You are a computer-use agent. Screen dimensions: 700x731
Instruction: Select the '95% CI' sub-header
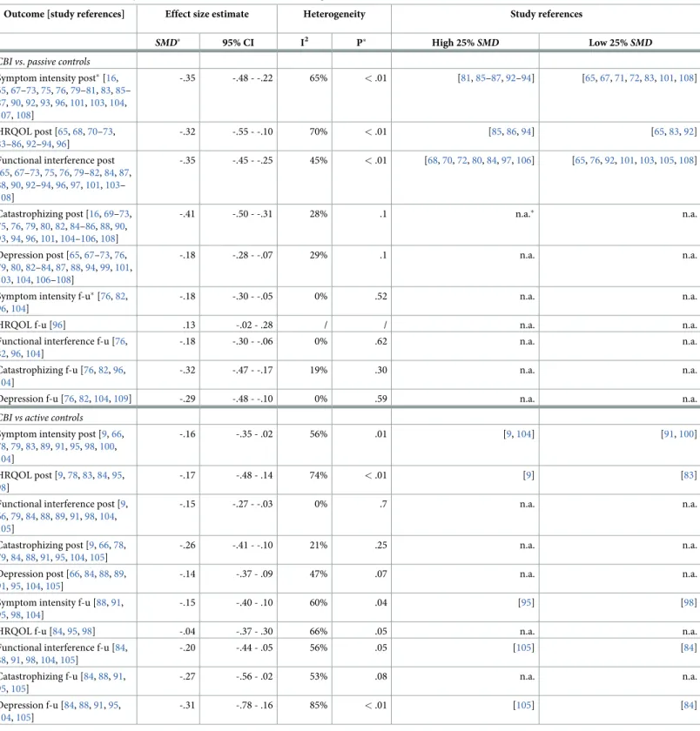[239, 43]
